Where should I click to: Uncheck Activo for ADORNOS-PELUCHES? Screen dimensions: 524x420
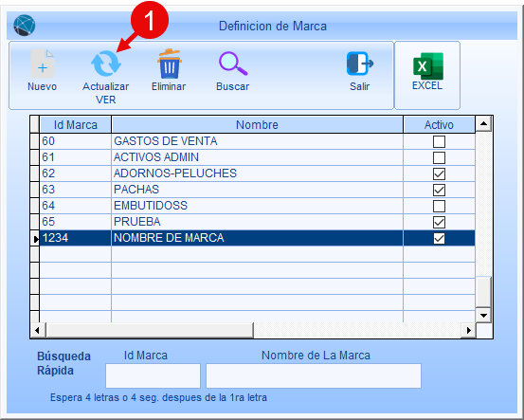tap(439, 173)
